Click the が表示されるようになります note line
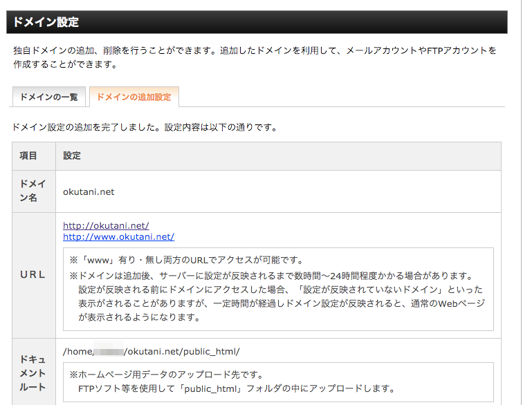 pyautogui.click(x=140, y=317)
